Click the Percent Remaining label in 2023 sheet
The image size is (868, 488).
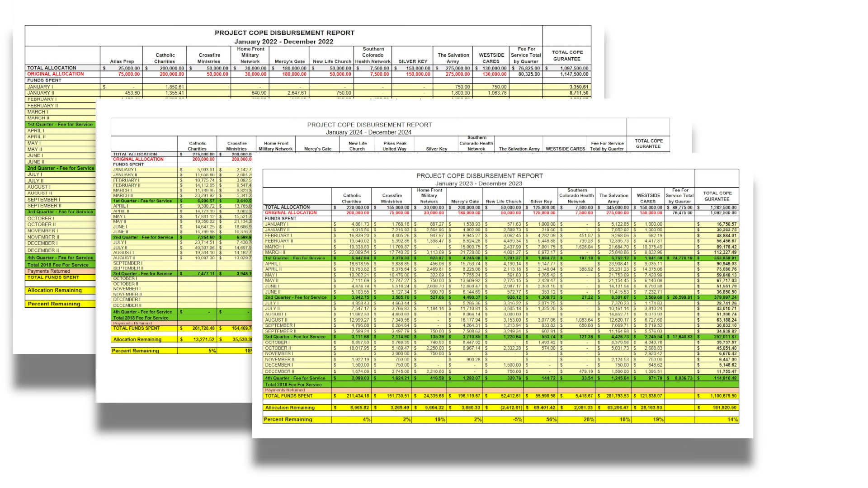click(x=288, y=420)
